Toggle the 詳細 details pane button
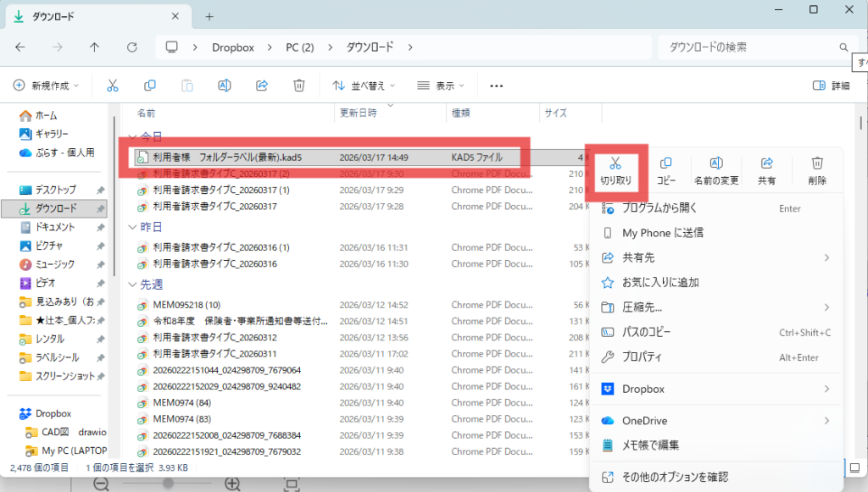This screenshot has height=492, width=868. coord(831,86)
